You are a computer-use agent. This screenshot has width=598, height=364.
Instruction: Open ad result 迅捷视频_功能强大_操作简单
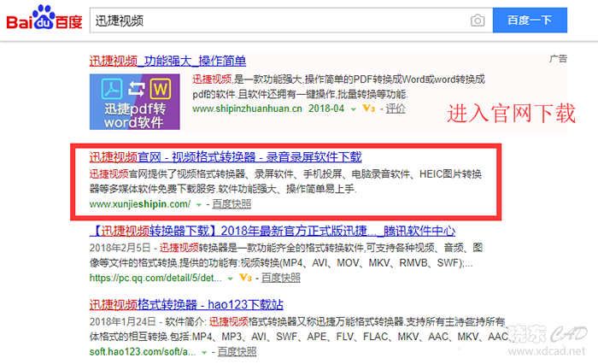click(167, 61)
